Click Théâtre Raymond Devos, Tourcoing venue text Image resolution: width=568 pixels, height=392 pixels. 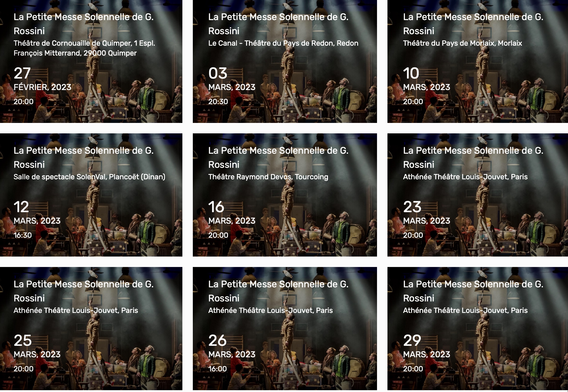[x=268, y=177]
